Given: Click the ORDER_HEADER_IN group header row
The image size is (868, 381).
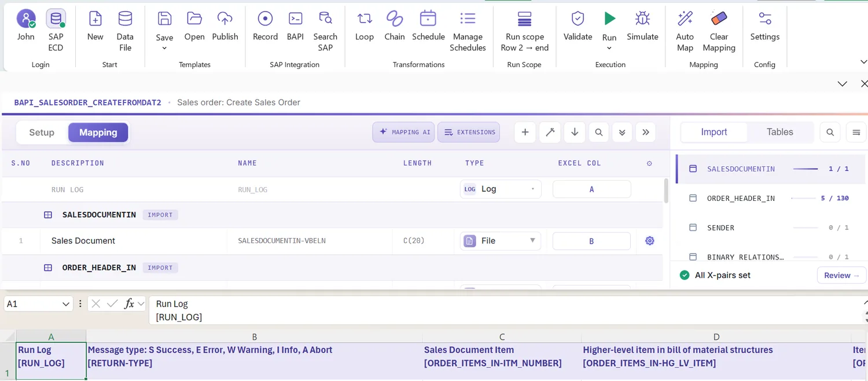Looking at the screenshot, I should click(332, 268).
